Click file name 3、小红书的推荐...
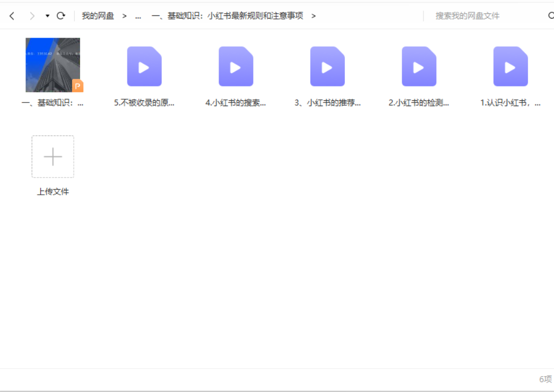Image resolution: width=554 pixels, height=392 pixels. point(327,103)
